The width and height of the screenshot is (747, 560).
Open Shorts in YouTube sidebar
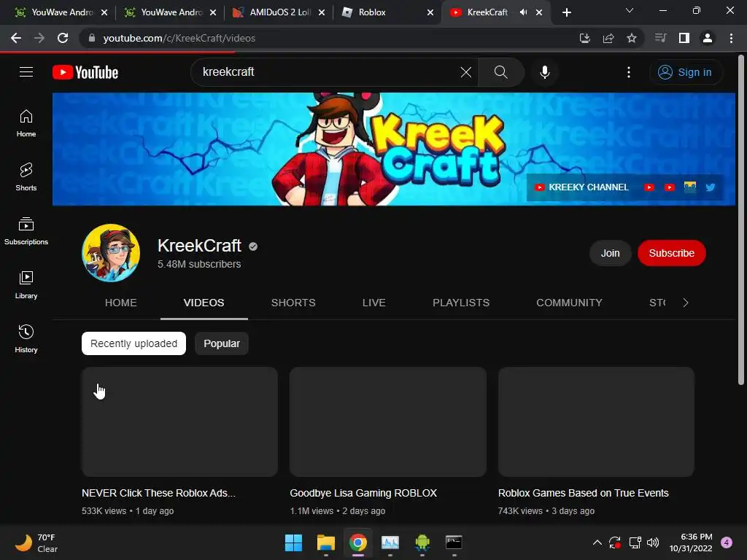[x=26, y=177]
